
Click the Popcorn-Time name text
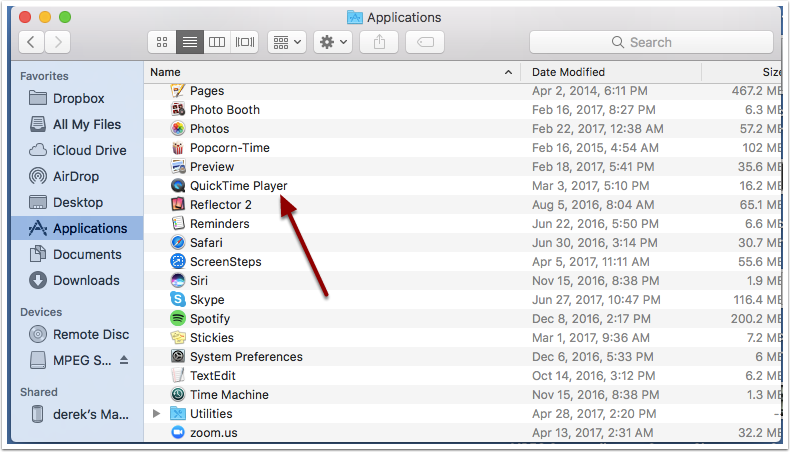230,148
